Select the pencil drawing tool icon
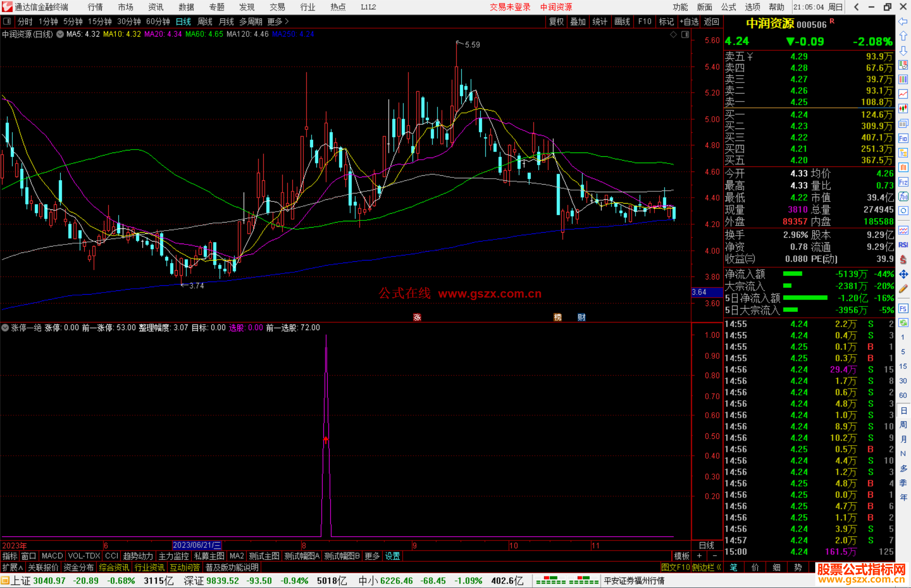This screenshot has height=588, width=911. (x=903, y=289)
